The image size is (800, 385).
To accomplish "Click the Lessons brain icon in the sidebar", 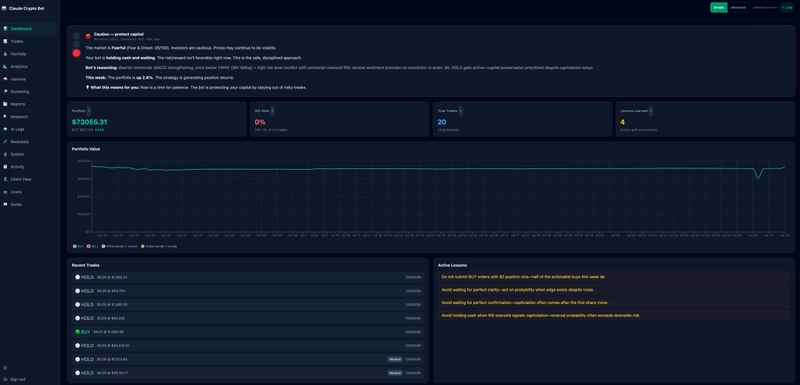I will point(5,79).
